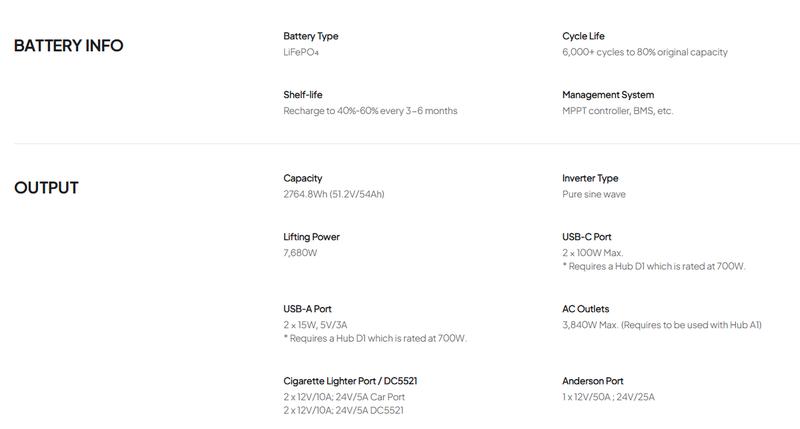Click the USB-A Port label
Screen dimensions: 800x429
click(308, 310)
